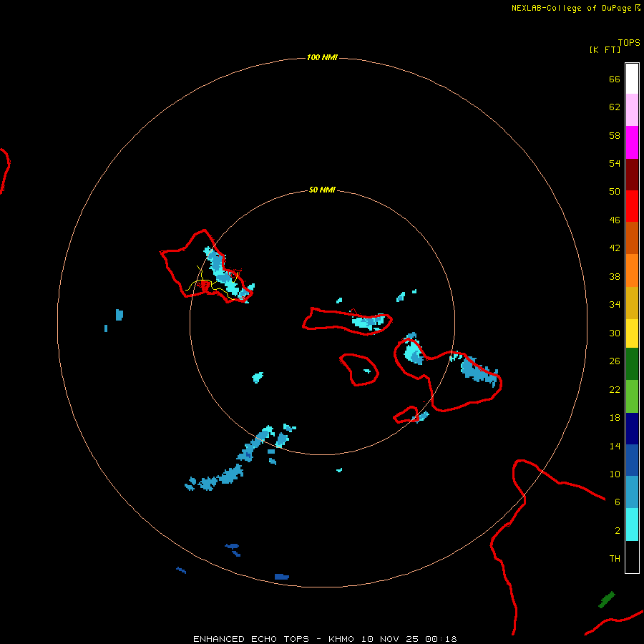The image size is (644, 644).
Task: Click the dark green legend color block
Action: [632, 364]
